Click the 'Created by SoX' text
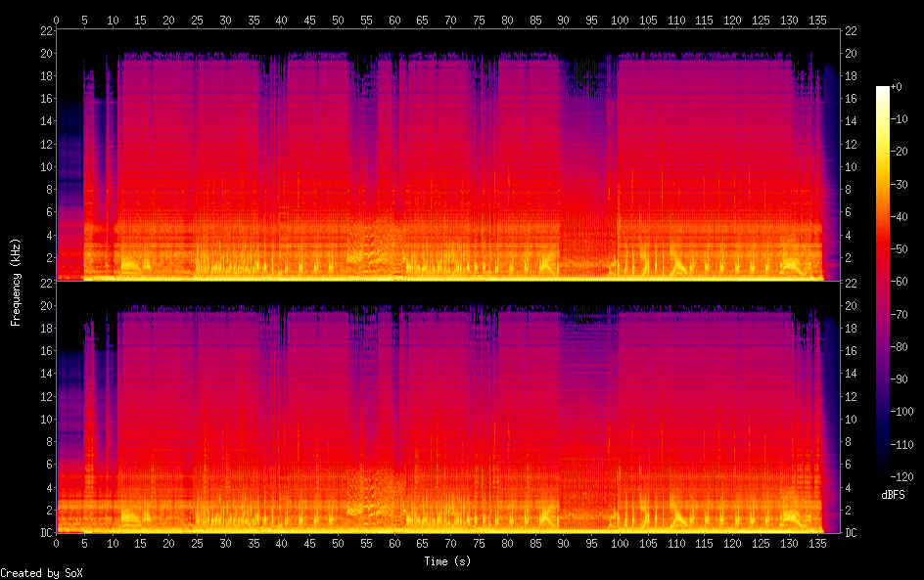This screenshot has width=924, height=580. (41, 573)
